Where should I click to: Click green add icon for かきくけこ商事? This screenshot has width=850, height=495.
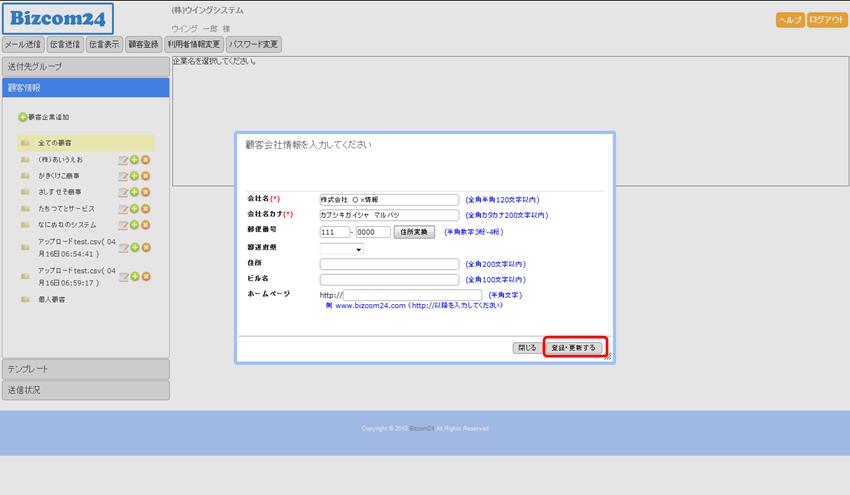pos(134,176)
